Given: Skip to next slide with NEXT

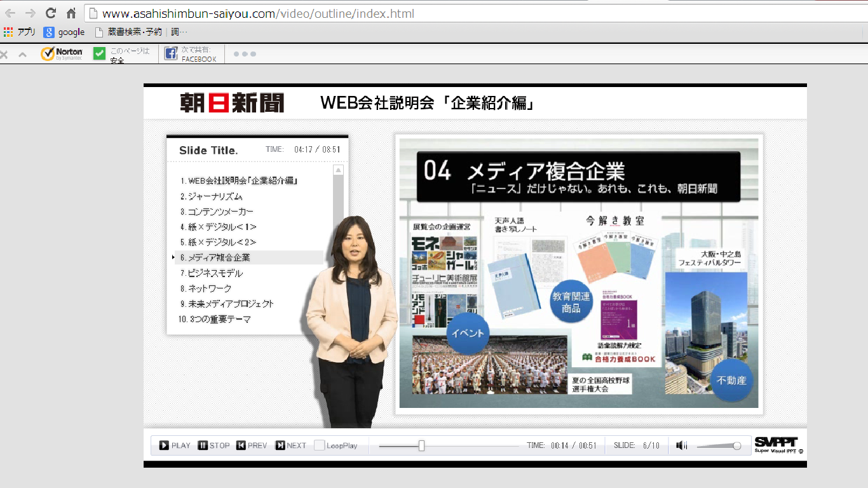Looking at the screenshot, I should pyautogui.click(x=290, y=445).
